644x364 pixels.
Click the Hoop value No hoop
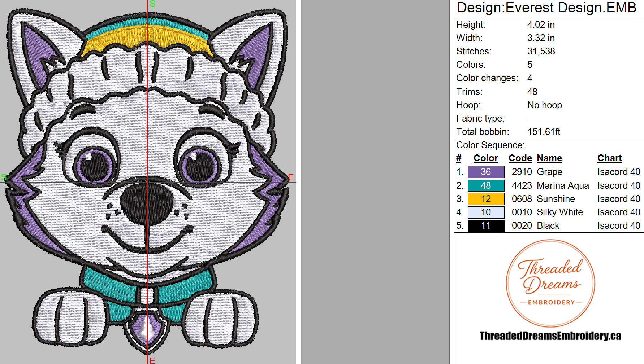tap(545, 105)
